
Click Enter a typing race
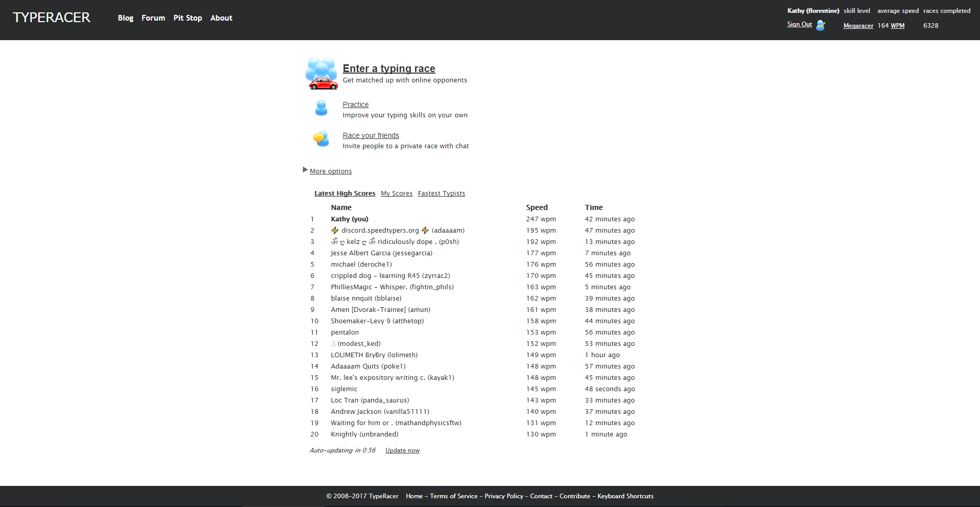(389, 68)
